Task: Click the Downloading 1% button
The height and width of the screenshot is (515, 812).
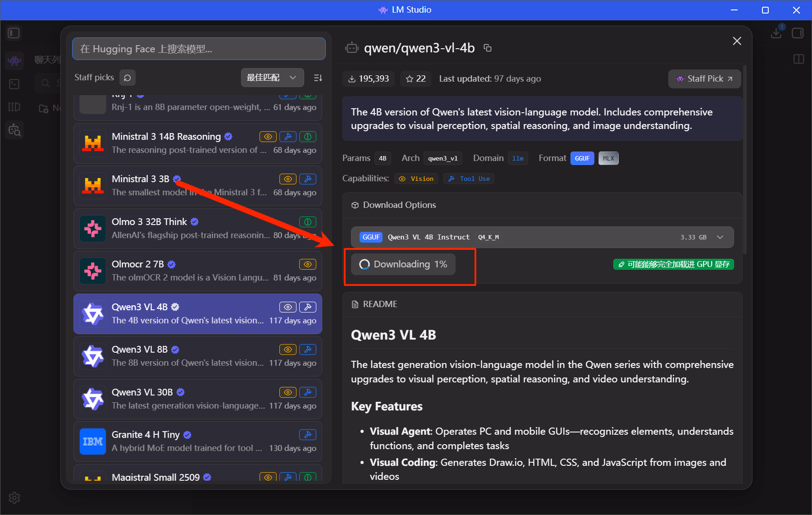Action: [403, 264]
